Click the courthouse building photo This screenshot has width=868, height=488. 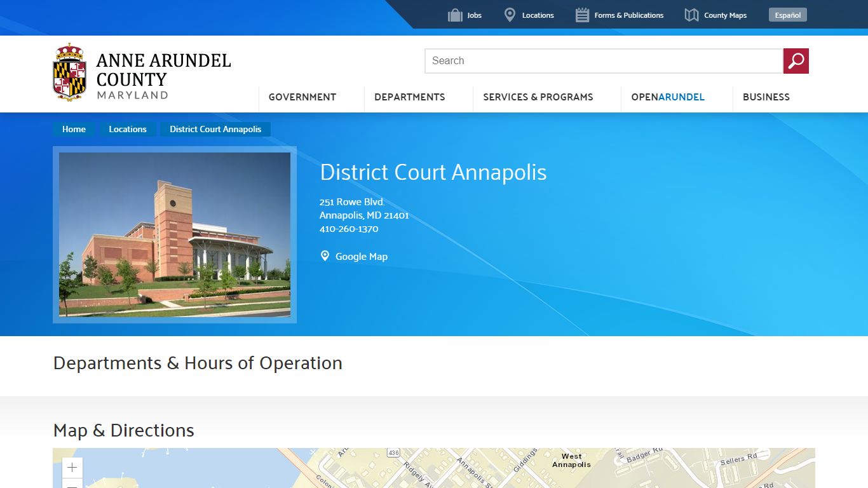[175, 234]
